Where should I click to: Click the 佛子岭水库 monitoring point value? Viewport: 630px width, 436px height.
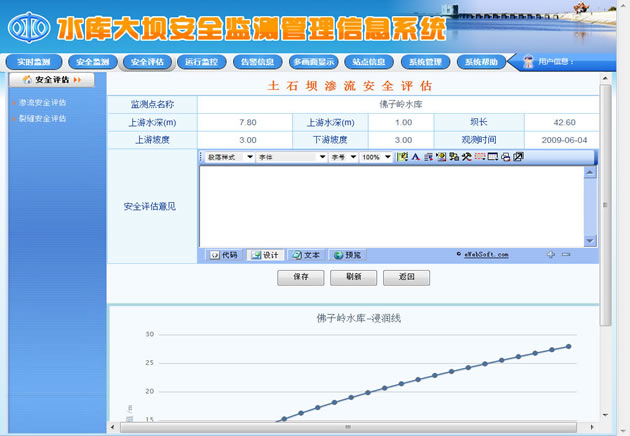coord(401,104)
